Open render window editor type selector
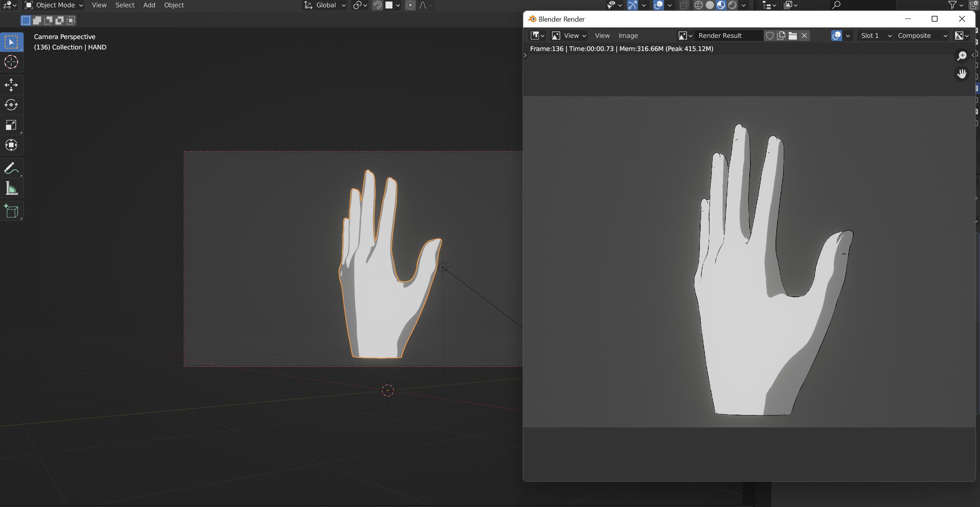Screen dimensions: 980x507 pyautogui.click(x=537, y=36)
